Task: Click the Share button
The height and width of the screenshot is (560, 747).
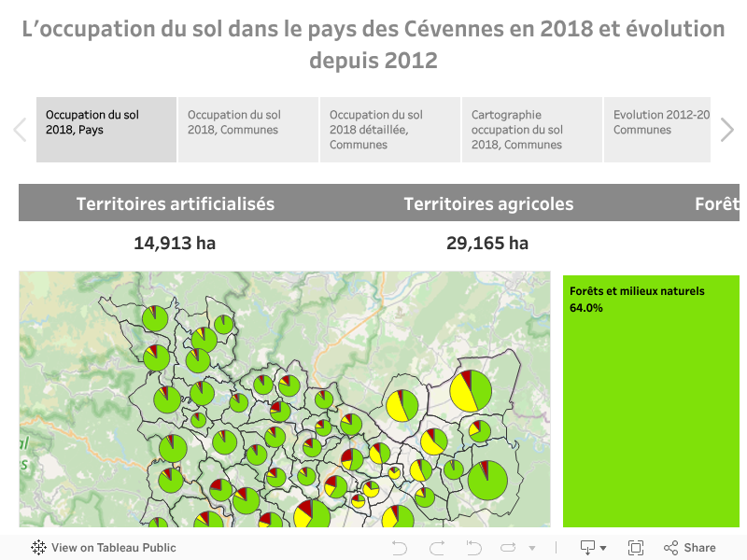Action: point(690,548)
